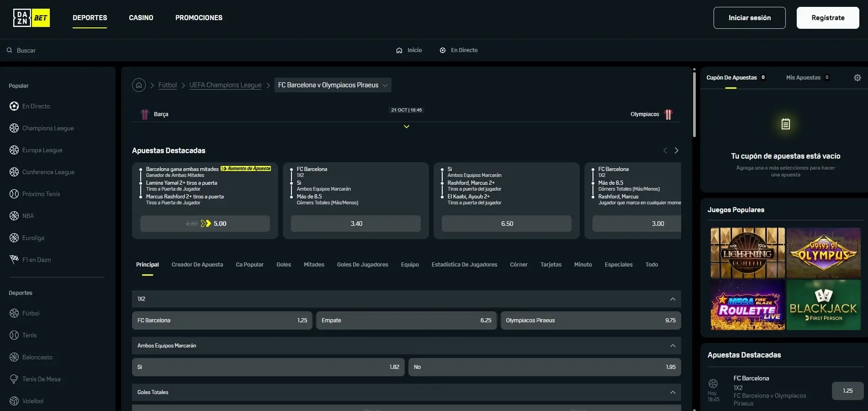Collapse the Goles Totales section
This screenshot has width=868, height=411.
click(673, 392)
